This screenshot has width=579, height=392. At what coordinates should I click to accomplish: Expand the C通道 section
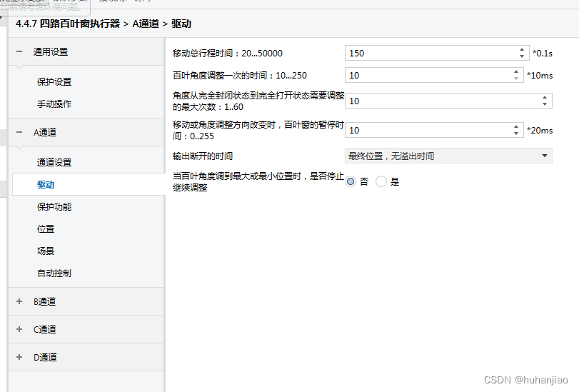[x=19, y=330]
